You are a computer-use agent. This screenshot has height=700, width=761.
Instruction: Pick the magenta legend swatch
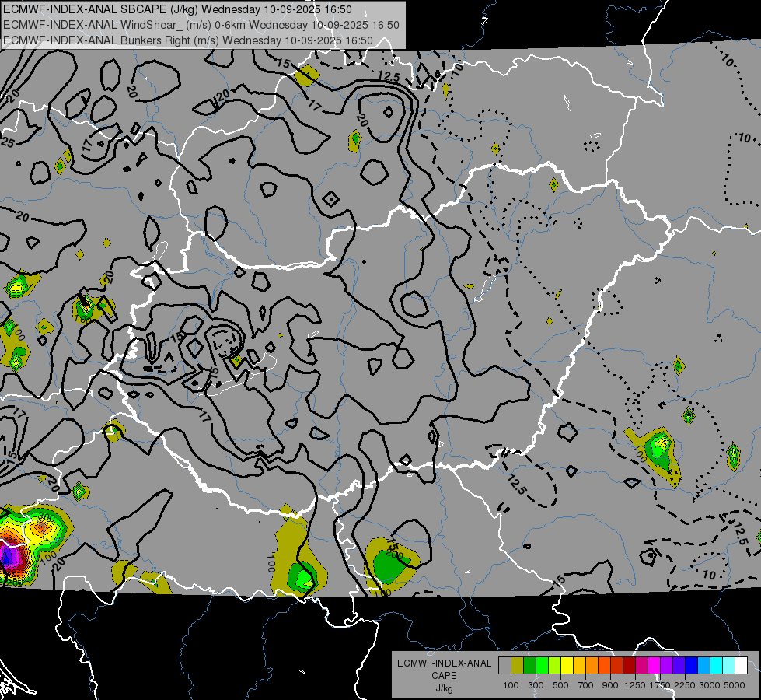coord(654,666)
